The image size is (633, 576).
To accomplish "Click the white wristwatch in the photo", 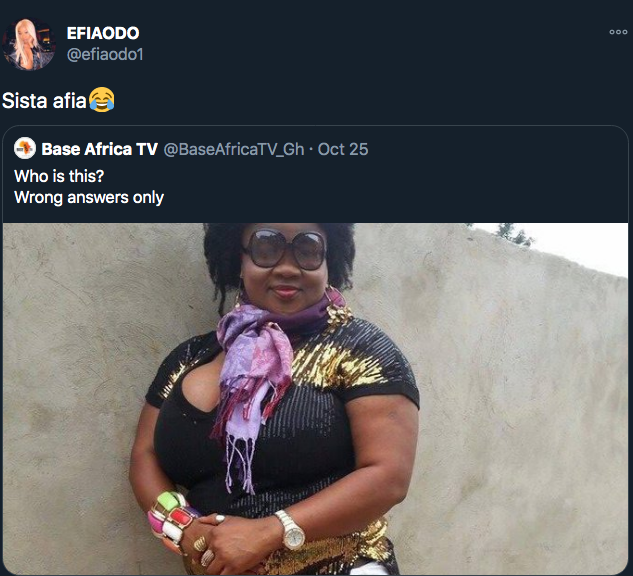I will click(x=292, y=529).
